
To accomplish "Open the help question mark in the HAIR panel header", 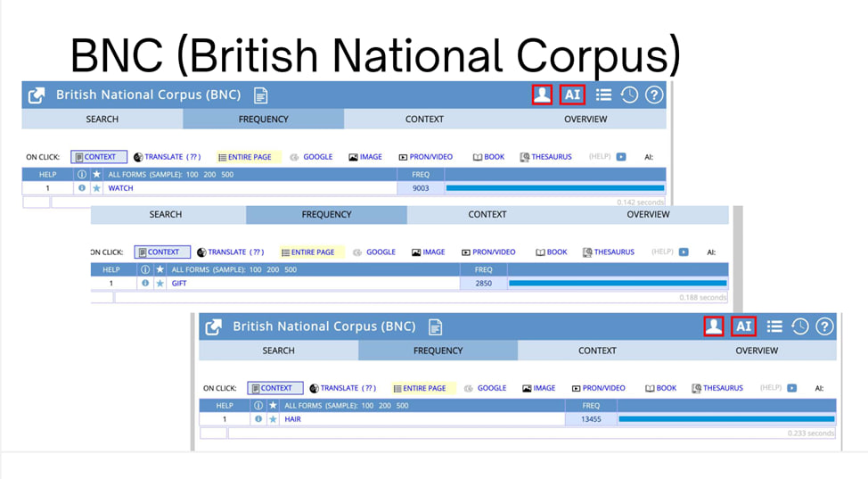I will coord(824,326).
